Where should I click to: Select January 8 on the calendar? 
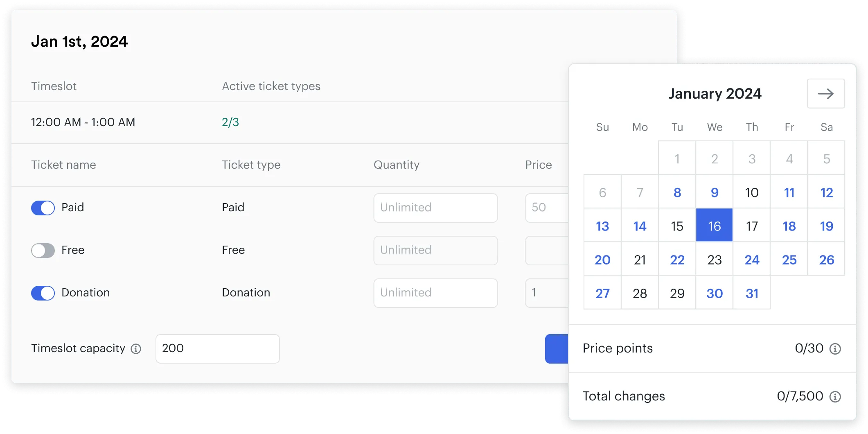[x=677, y=192]
